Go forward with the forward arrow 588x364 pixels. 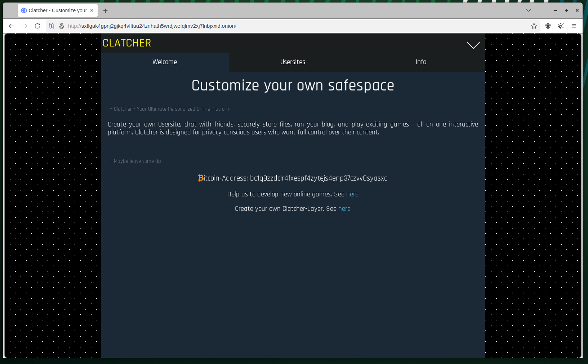pyautogui.click(x=24, y=26)
